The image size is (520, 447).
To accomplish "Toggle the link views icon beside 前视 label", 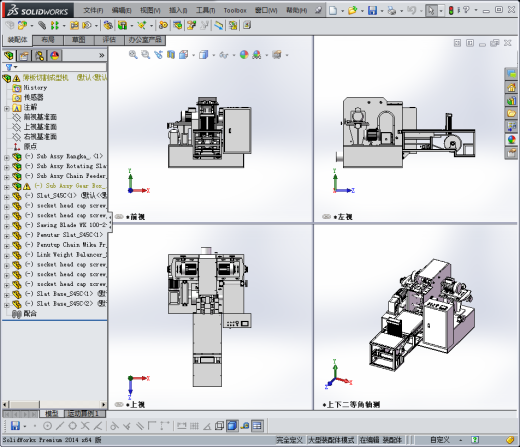I will click(x=119, y=217).
